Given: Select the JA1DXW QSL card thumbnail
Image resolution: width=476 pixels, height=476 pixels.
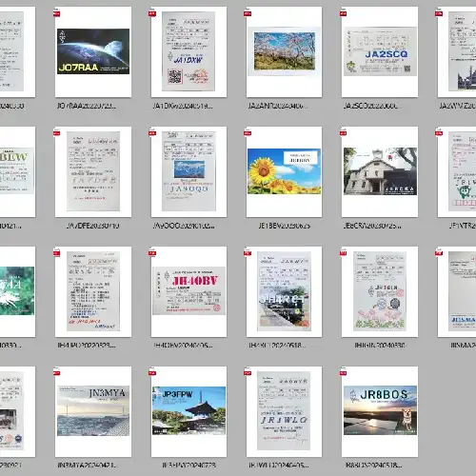Looking at the screenshot, I should (x=188, y=51).
